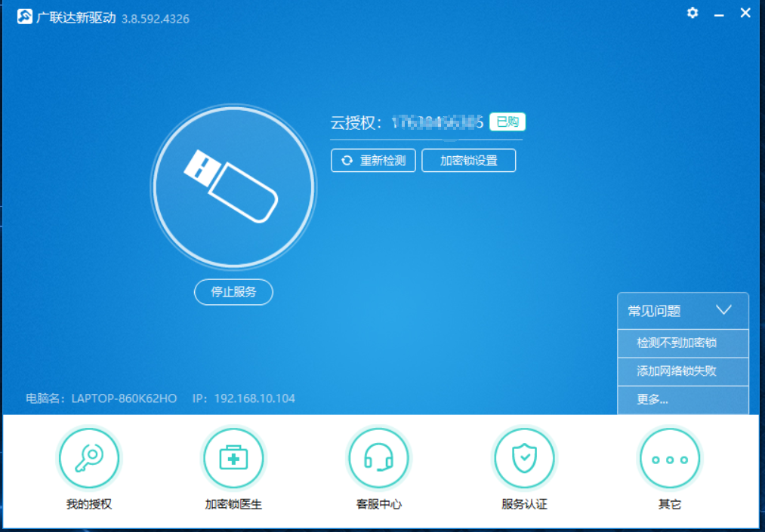The image size is (765, 532).
Task: Click the 我的授权 label
Action: coord(89,504)
